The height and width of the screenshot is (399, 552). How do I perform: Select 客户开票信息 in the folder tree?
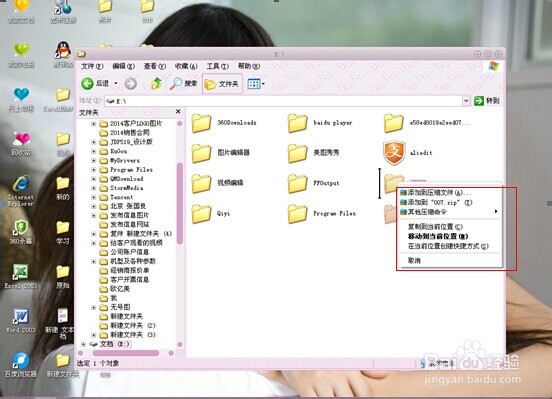pos(124,279)
